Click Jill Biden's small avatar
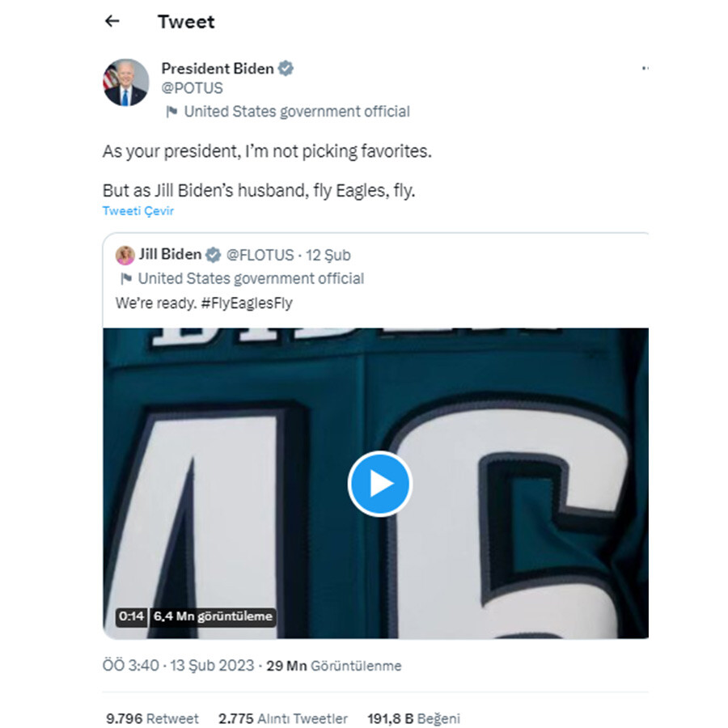 tap(125, 255)
